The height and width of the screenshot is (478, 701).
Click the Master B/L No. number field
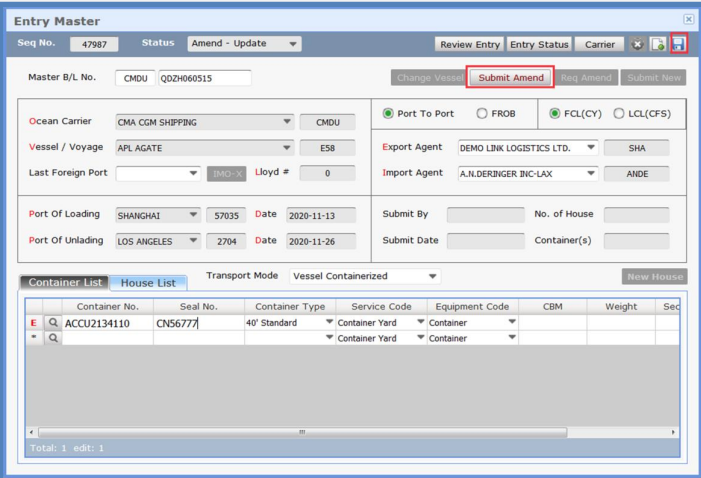(x=204, y=78)
